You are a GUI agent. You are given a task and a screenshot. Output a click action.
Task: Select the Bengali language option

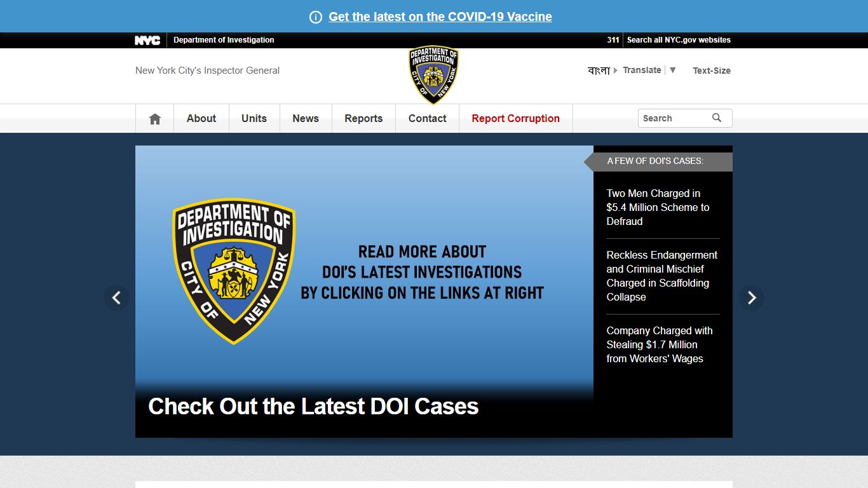pos(599,71)
